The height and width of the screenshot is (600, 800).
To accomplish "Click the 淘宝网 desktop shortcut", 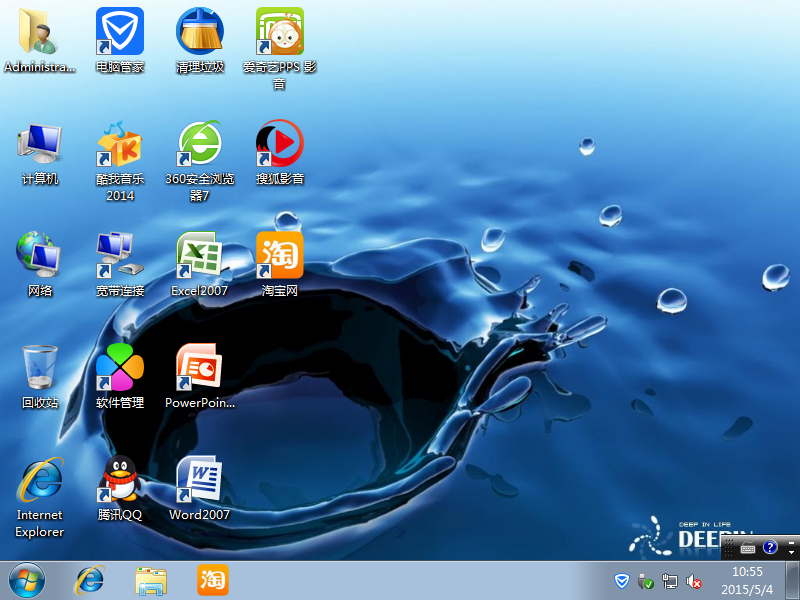I will click(280, 264).
